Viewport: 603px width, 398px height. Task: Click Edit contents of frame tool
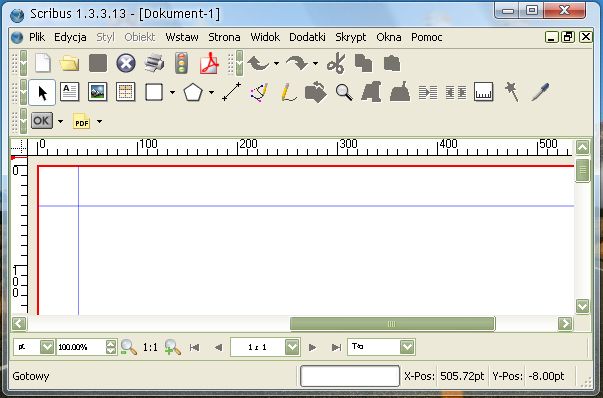[x=371, y=93]
